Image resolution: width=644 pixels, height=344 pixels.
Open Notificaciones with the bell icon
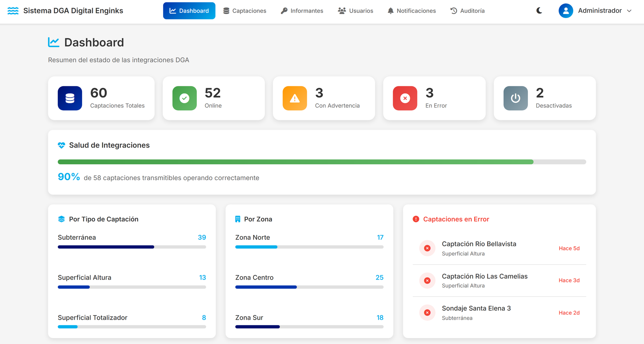click(412, 11)
